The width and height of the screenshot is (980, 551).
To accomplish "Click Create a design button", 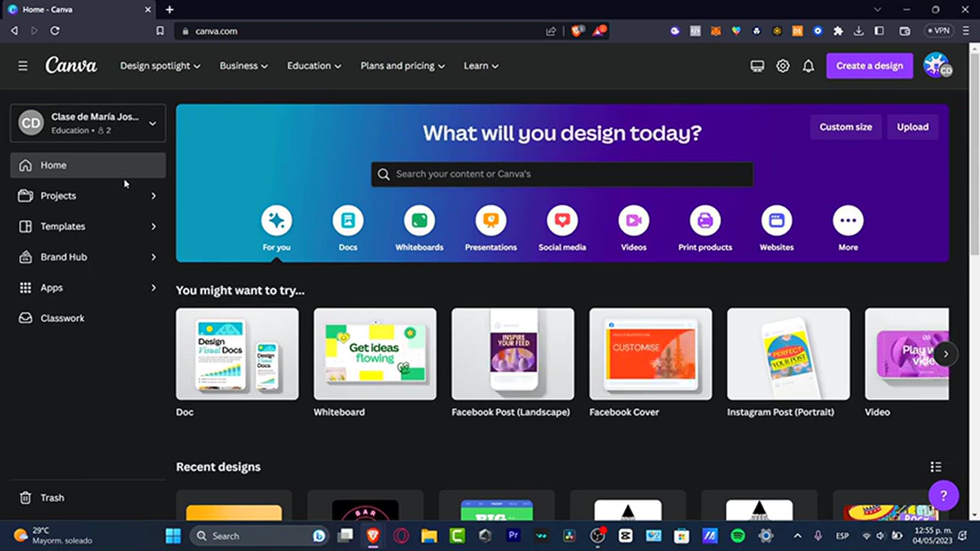I will coord(869,66).
